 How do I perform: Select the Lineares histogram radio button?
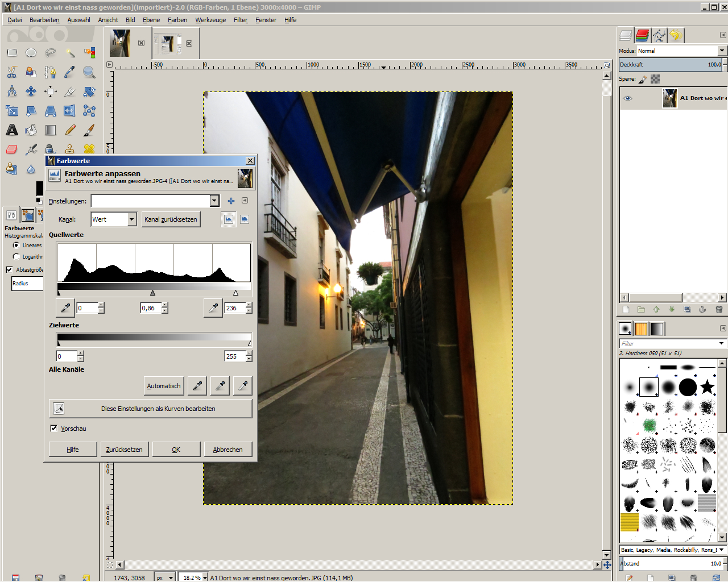(16, 246)
